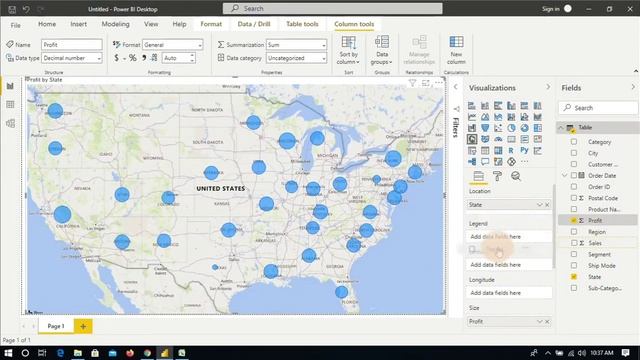Open the Modeling ribbon tab

(x=116, y=24)
